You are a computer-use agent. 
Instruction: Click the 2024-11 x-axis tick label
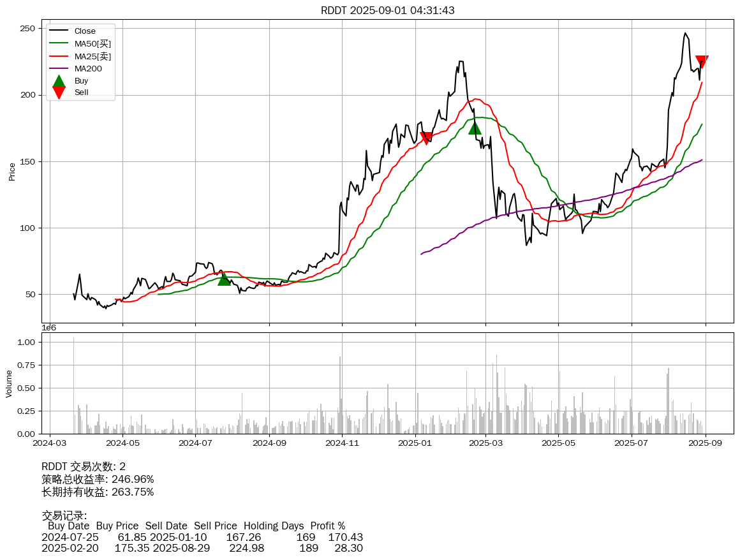(343, 442)
